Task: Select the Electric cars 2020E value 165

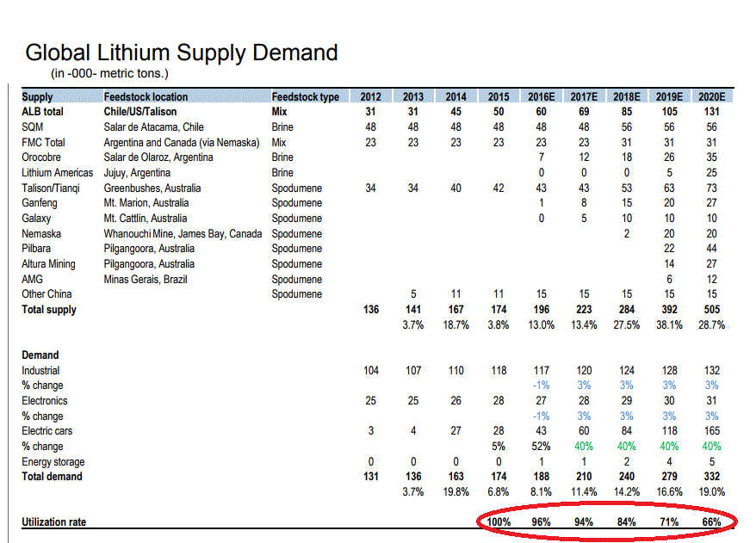Action: 711,431
